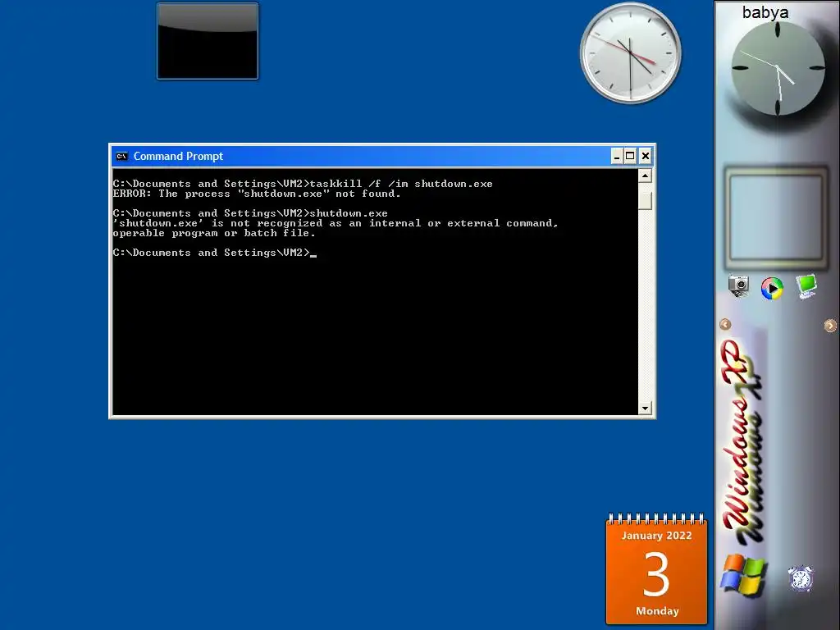The height and width of the screenshot is (630, 840).
Task: Click the "babya" label atop the sidebar
Action: [765, 12]
